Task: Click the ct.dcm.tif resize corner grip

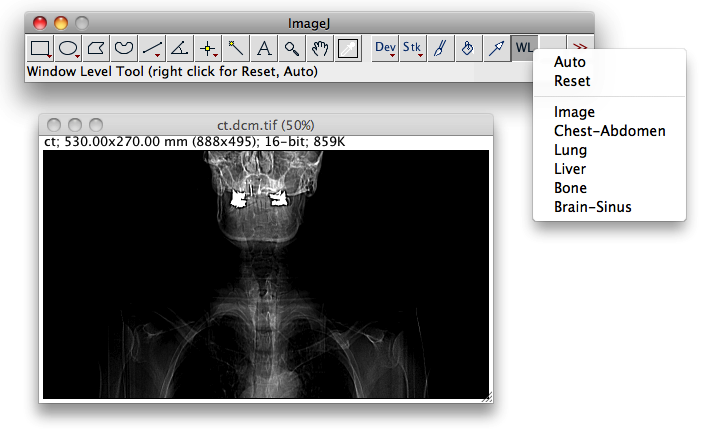Action: [487, 397]
